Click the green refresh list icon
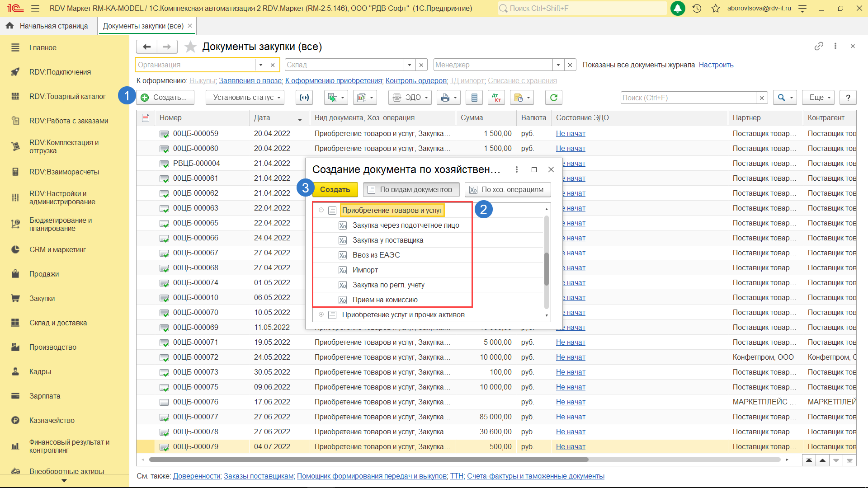This screenshot has height=488, width=868. click(x=554, y=98)
